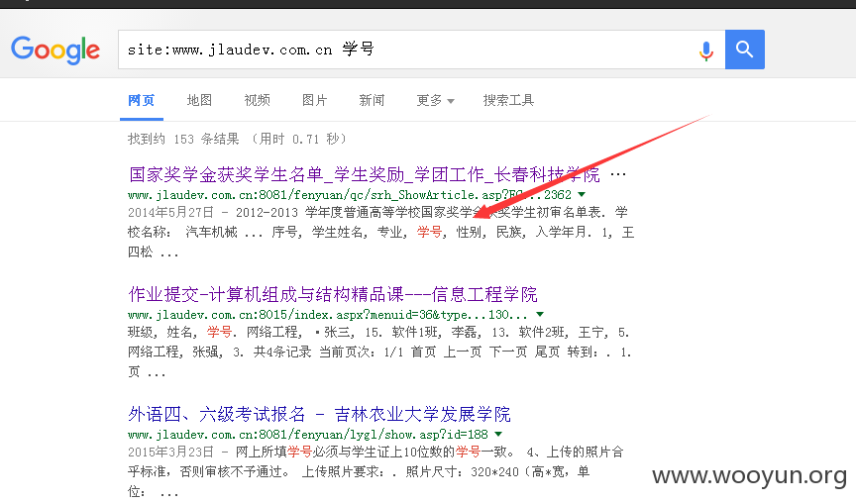Open result 外语四、六级考试报名 link
Screen dimensions: 856x504
tap(319, 415)
